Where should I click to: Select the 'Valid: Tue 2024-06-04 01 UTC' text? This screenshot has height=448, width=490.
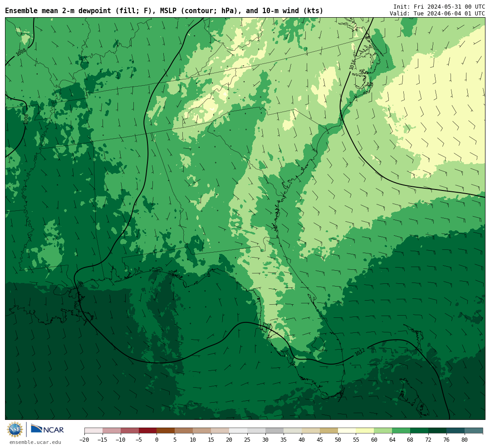(437, 14)
